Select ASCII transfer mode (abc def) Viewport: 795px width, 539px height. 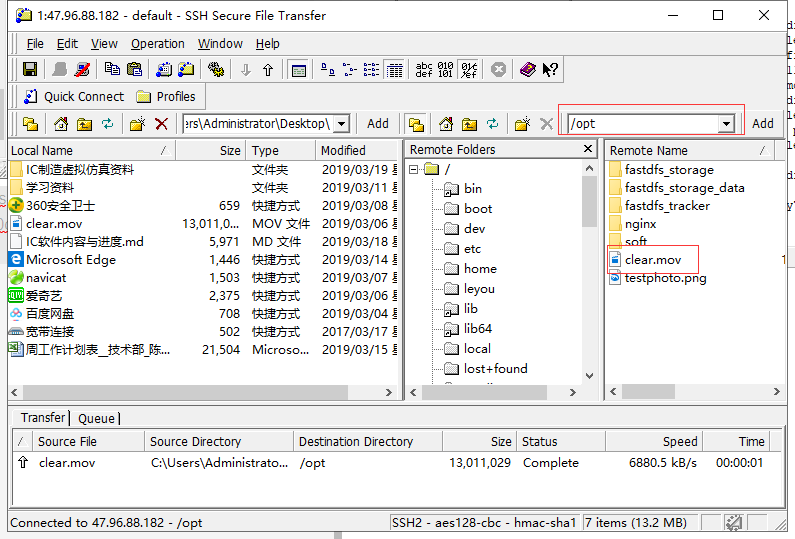[424, 70]
